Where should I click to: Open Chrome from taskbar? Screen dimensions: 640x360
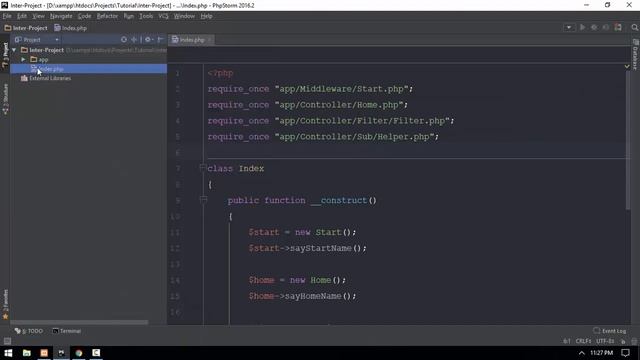(79, 353)
